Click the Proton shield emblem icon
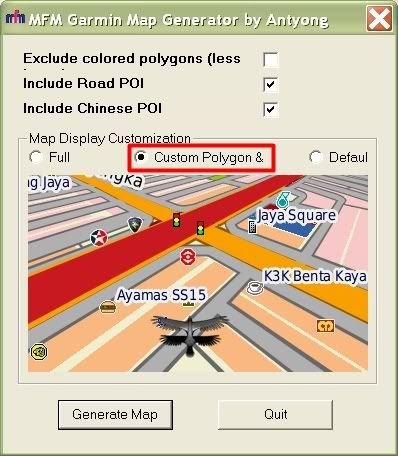This screenshot has width=398, height=456. pos(135,225)
